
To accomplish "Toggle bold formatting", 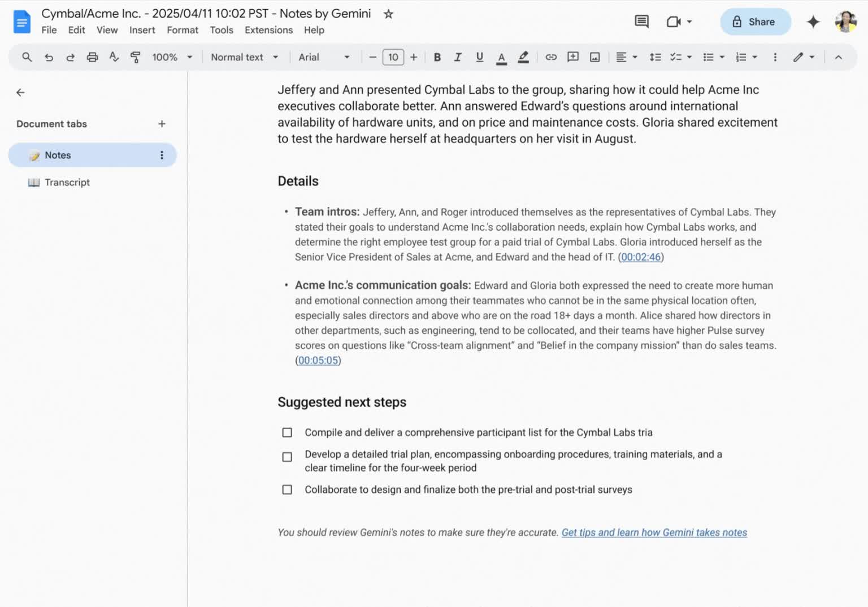I will pyautogui.click(x=437, y=57).
